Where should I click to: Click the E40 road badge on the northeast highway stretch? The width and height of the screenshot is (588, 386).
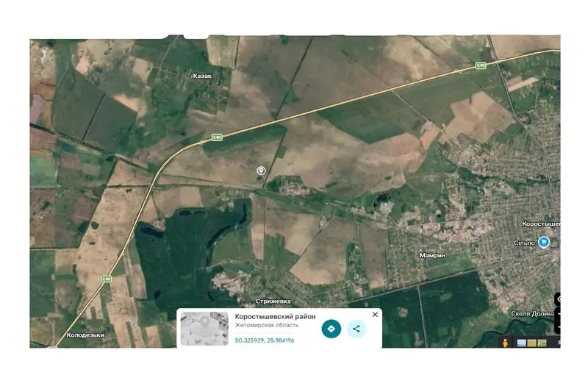tap(481, 65)
